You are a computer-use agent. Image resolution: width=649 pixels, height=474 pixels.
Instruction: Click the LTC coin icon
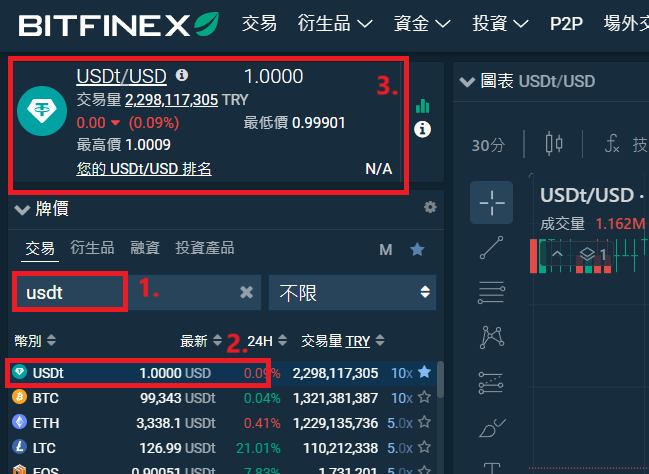19,447
